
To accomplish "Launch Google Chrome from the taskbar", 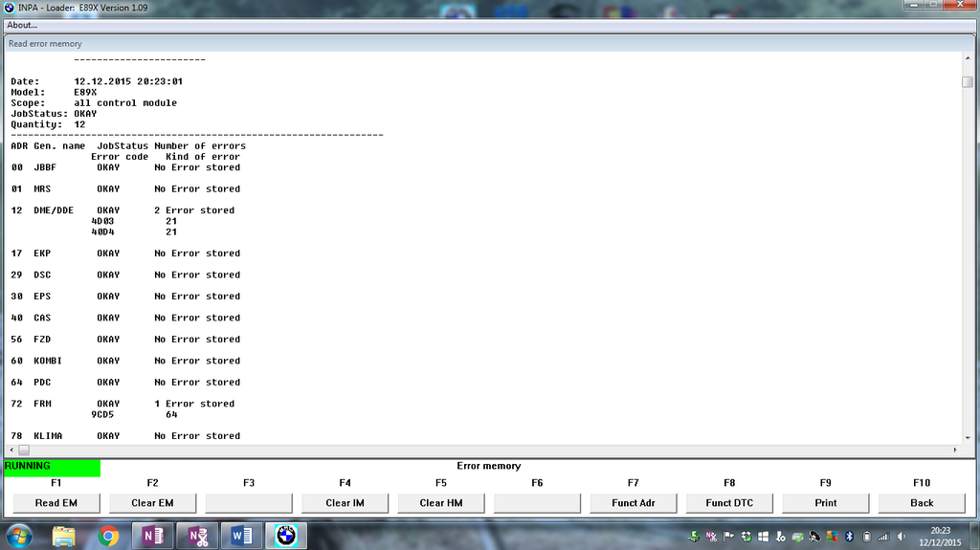I will tap(108, 537).
